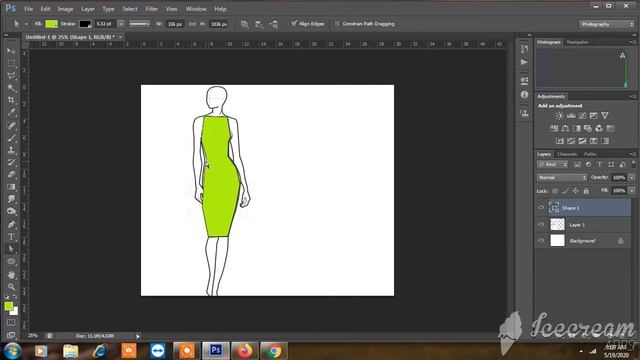Select the Hand tool
Viewport: 640px width, 360px height.
click(x=11, y=275)
